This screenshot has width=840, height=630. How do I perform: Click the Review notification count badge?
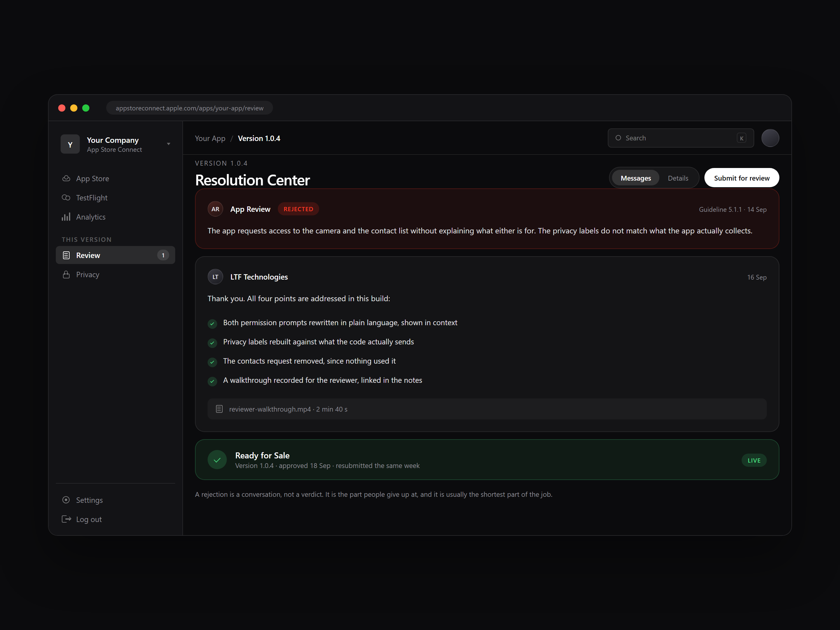(163, 255)
